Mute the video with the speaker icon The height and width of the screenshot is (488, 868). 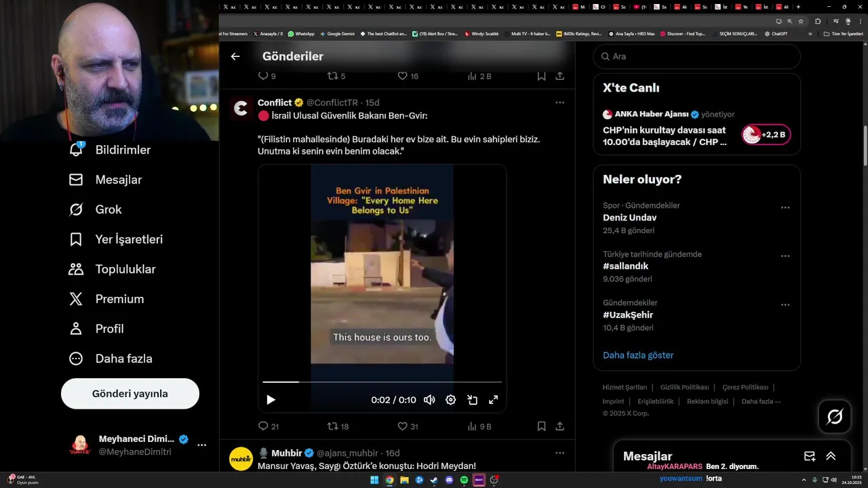tap(429, 400)
